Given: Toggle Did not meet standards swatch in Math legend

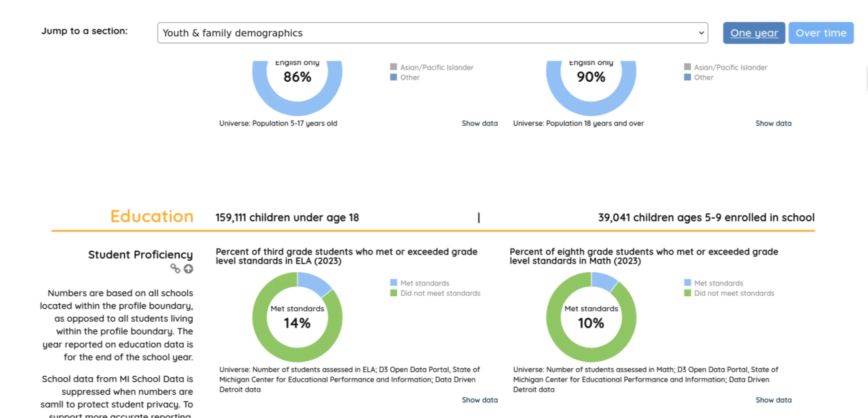Looking at the screenshot, I should tap(687, 293).
